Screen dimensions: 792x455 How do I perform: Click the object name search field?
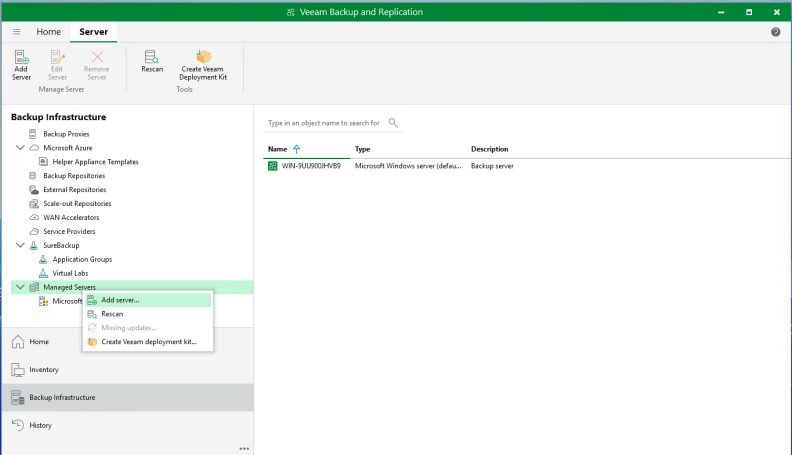tap(324, 123)
